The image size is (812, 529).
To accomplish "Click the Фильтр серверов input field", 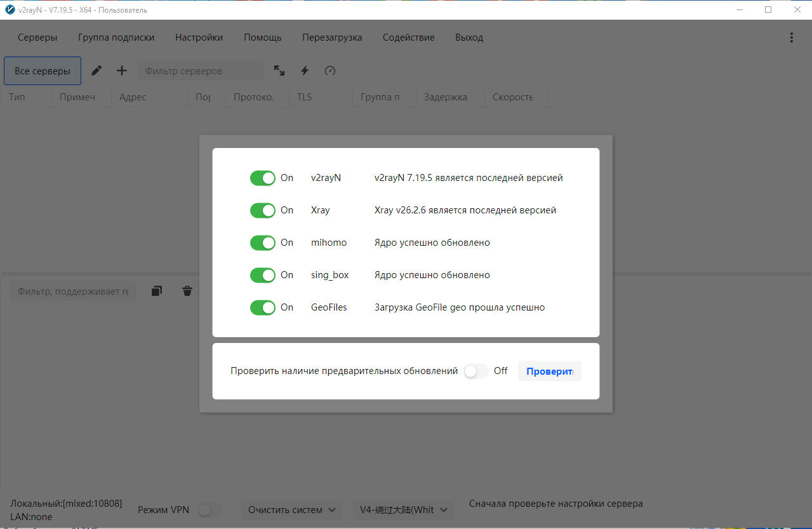I will point(200,71).
